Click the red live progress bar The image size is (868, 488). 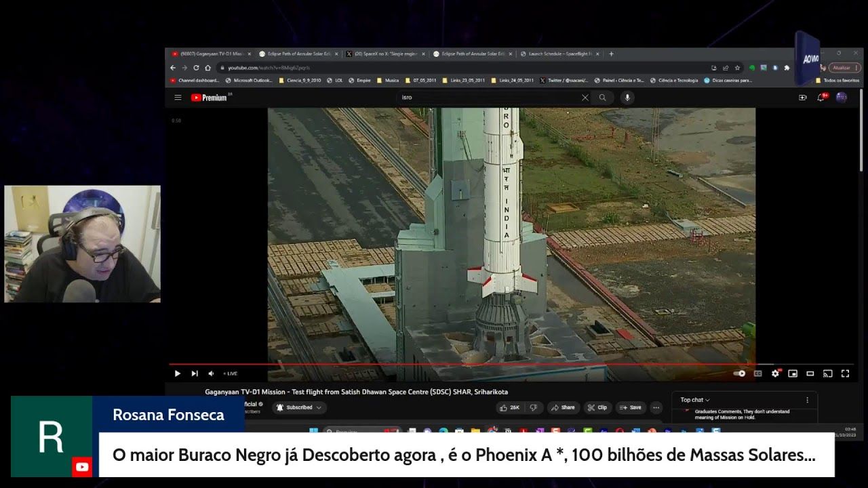(475, 365)
